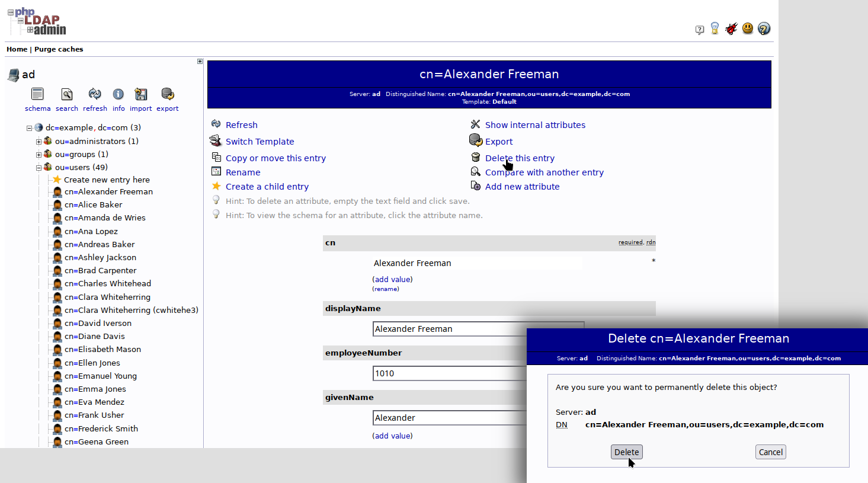Cancel the delete confirmation dialog
Image resolution: width=868 pixels, height=483 pixels.
point(770,452)
